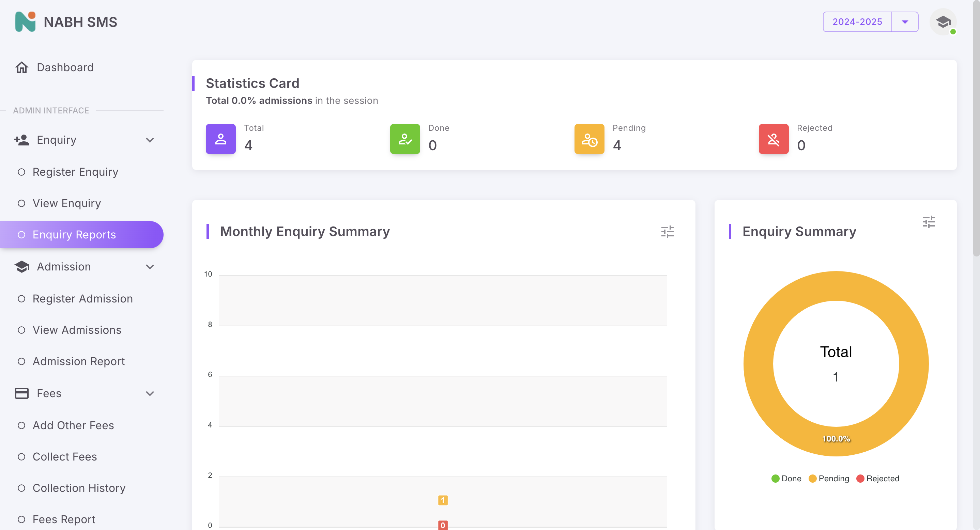This screenshot has width=980, height=530.
Task: Open Monthly Enquiry Summary filter settings
Action: pos(667,232)
